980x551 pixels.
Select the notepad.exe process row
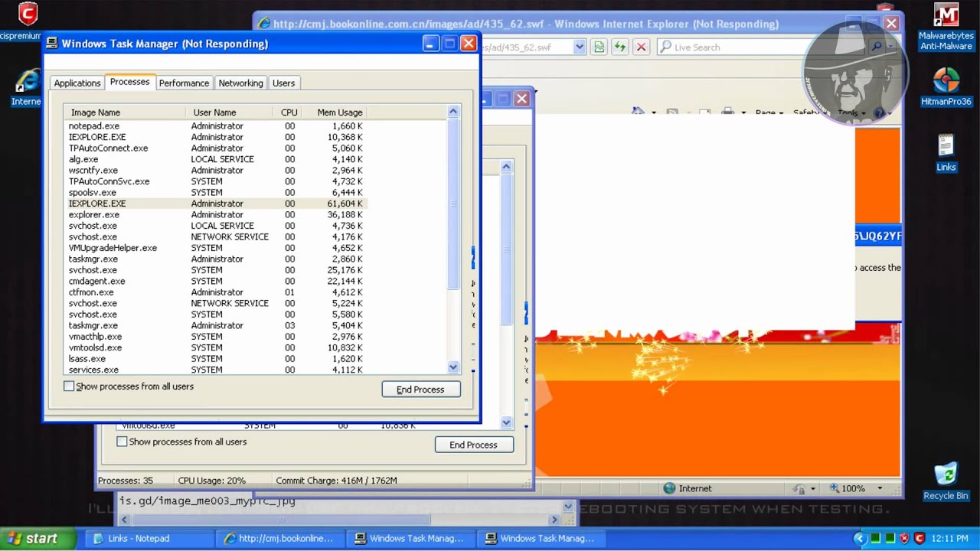pos(216,126)
